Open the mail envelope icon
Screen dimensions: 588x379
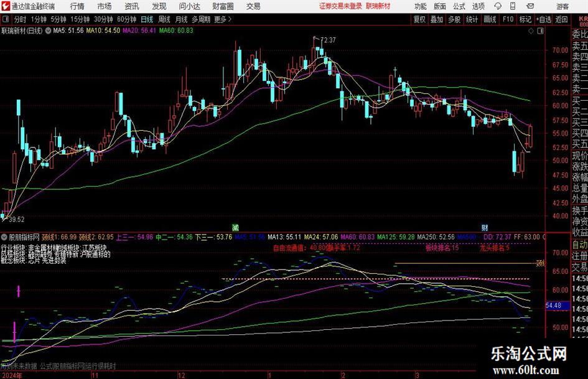[530, 6]
